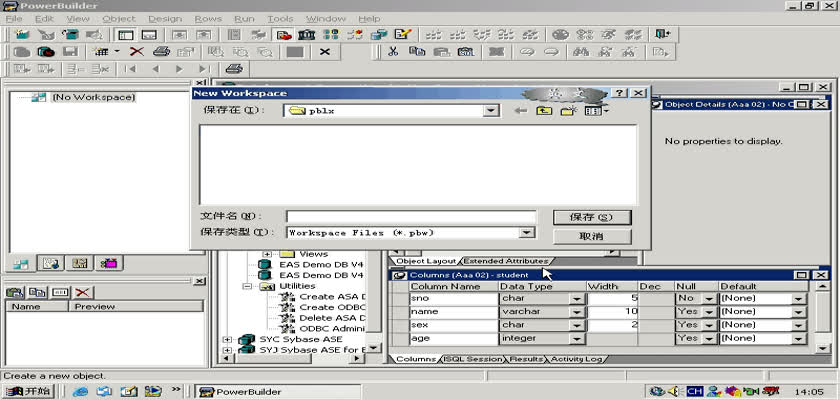Click the pink icon tab under workspace tree

pos(110,263)
